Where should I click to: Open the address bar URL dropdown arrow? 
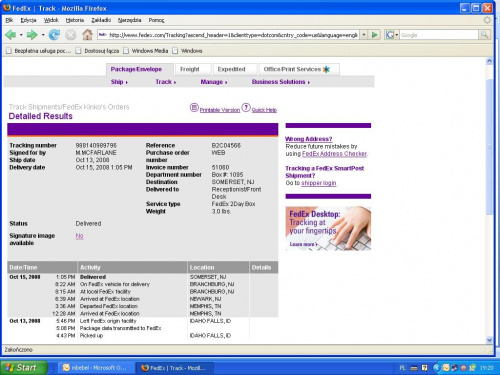364,35
